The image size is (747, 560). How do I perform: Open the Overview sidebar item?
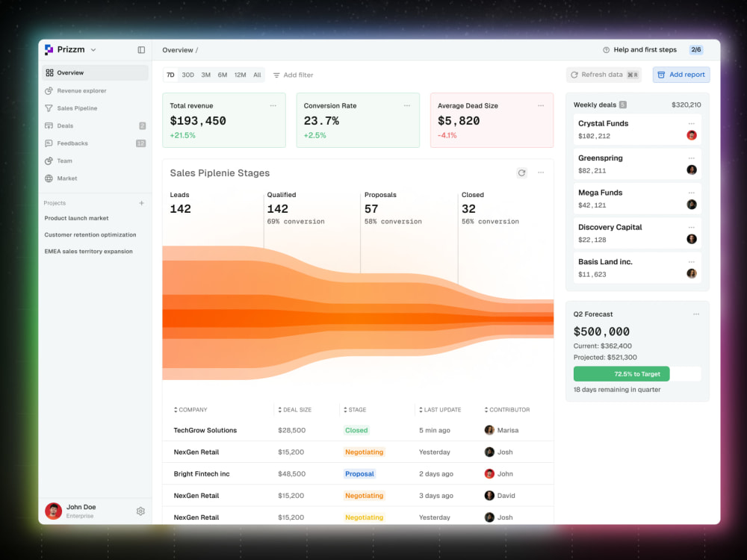click(x=96, y=73)
